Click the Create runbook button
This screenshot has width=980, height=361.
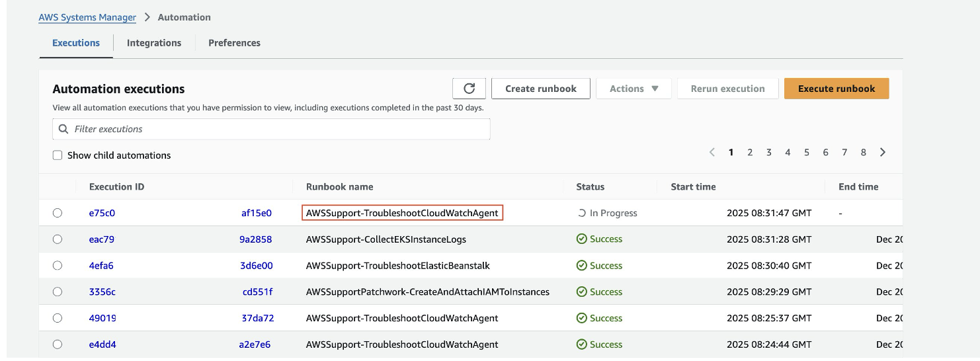click(540, 89)
